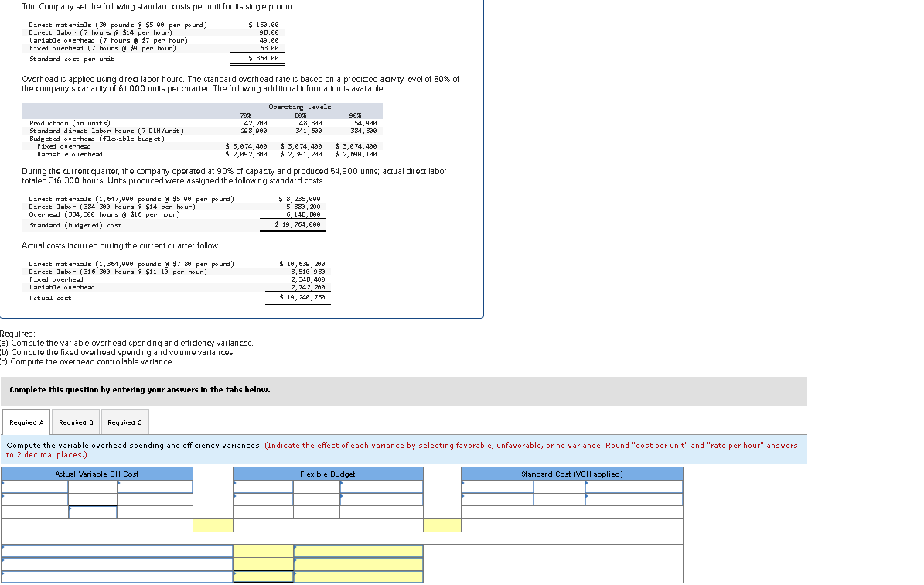
Task: Click actual direct materials cost $ 10,639,200
Action: click(302, 264)
